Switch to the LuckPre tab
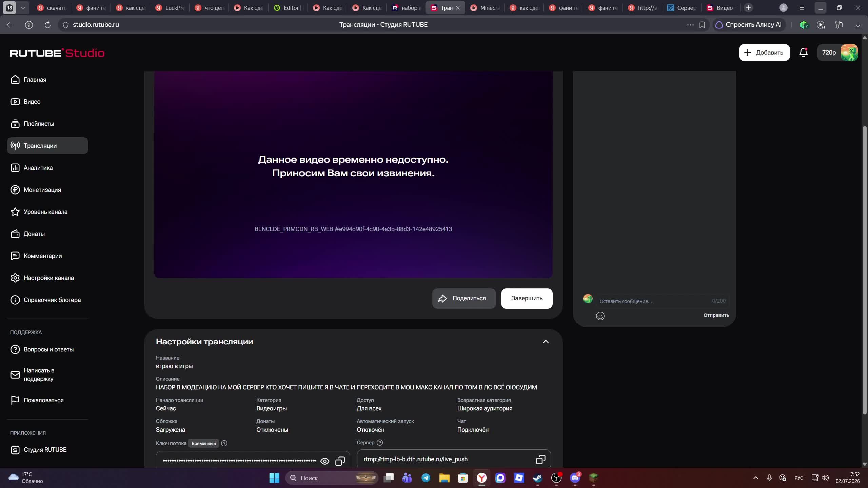 (x=170, y=7)
